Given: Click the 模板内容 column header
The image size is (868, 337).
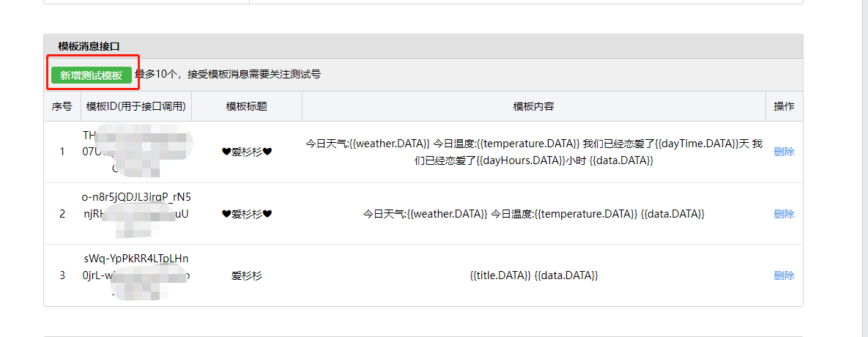Looking at the screenshot, I should 534,106.
